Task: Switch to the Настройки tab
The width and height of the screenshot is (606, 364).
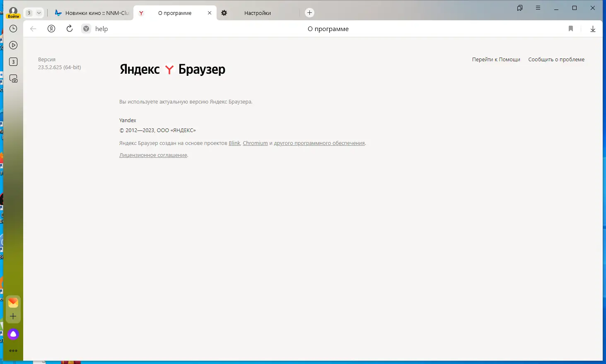Action: tap(257, 13)
